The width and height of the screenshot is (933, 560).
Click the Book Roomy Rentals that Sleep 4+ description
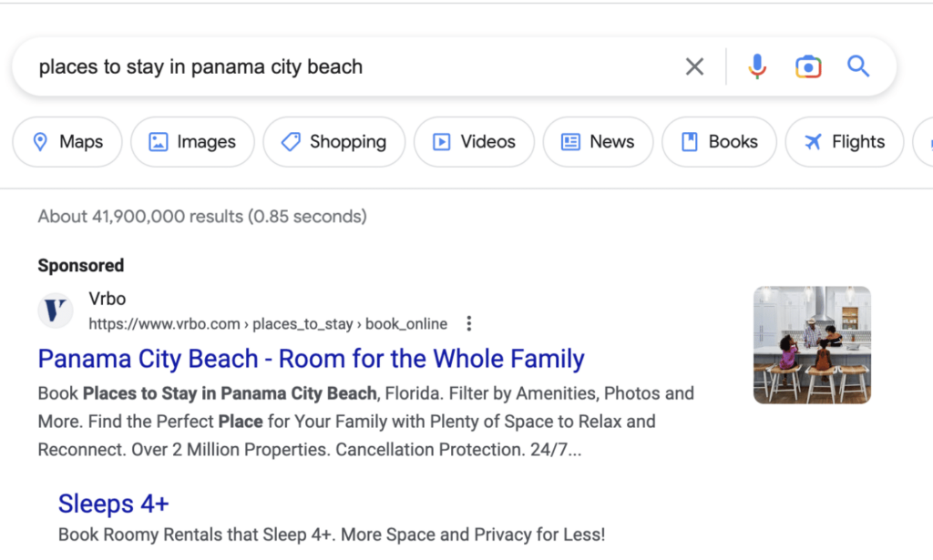coord(332,535)
